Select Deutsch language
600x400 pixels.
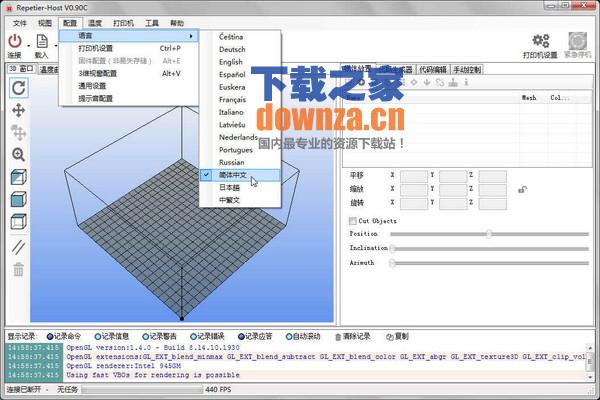(232, 49)
